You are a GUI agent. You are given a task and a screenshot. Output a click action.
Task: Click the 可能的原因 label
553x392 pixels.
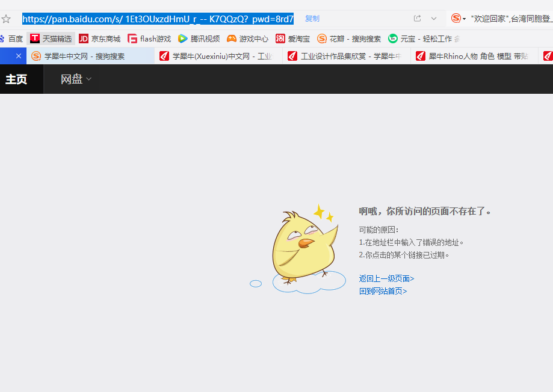[x=378, y=230]
